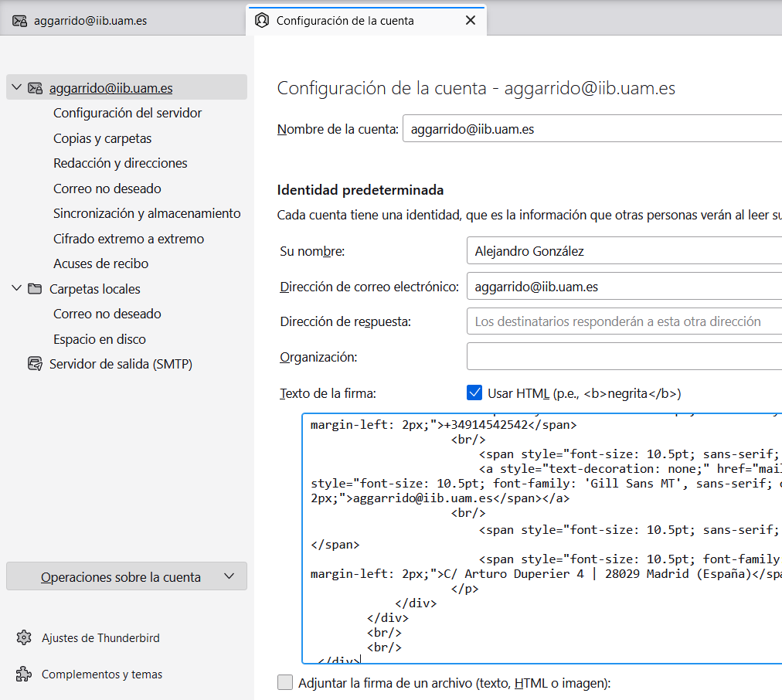782x700 pixels.
Task: Go to Cifrado extremo a extremo
Action: click(x=128, y=239)
